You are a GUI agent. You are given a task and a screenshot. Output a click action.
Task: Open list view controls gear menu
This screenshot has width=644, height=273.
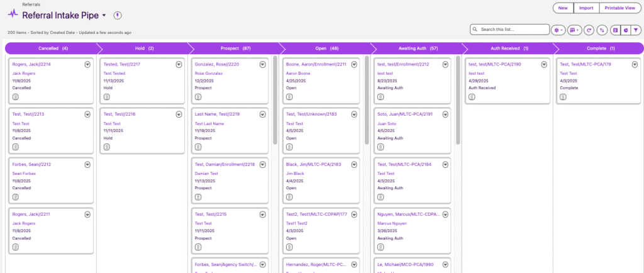(558, 30)
